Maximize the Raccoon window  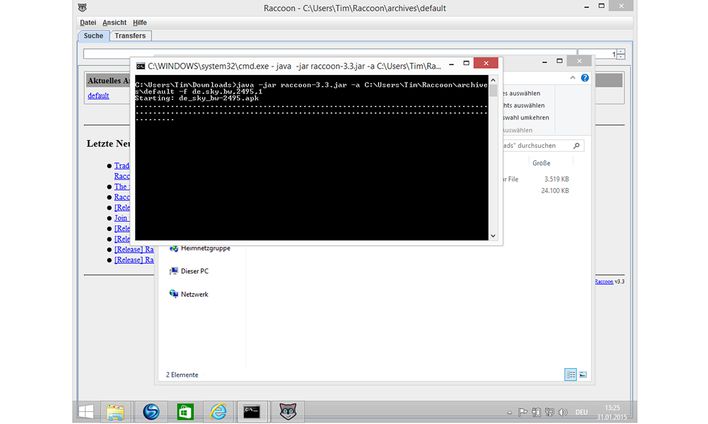pos(601,6)
